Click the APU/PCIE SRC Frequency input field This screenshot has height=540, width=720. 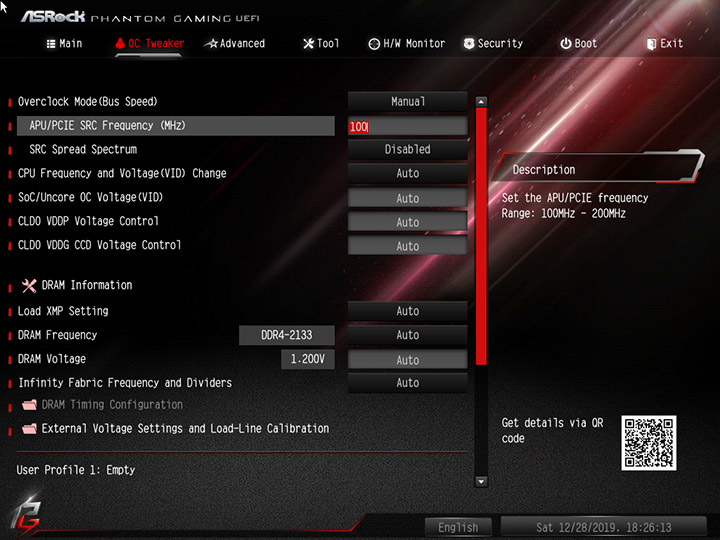click(407, 126)
